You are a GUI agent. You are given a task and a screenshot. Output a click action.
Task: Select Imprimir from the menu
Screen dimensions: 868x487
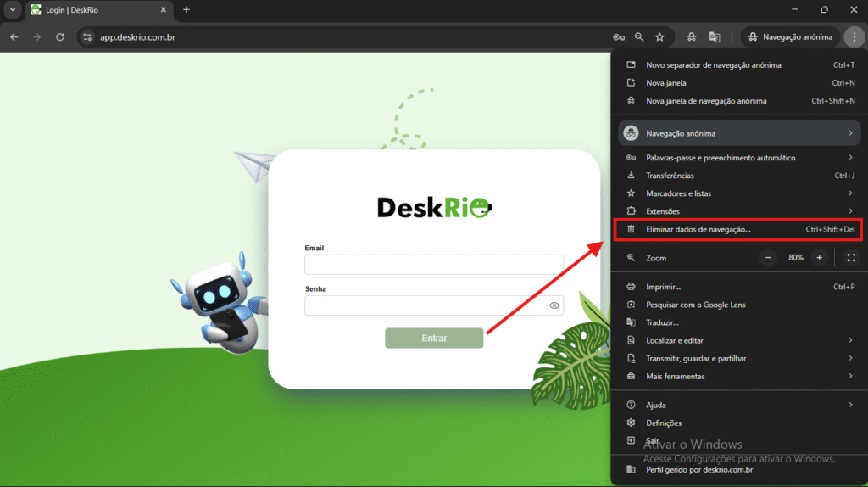(739, 287)
